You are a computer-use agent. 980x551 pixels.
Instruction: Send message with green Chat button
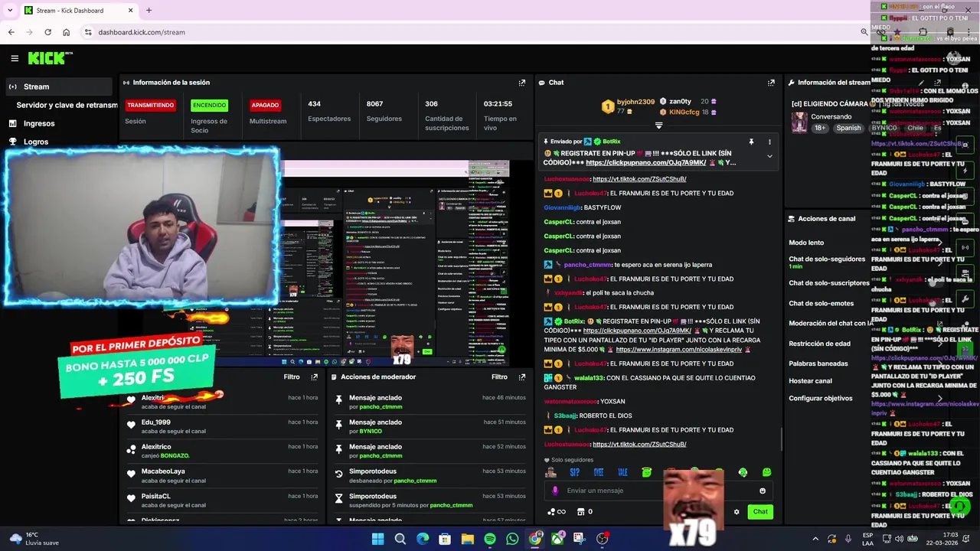pos(759,512)
